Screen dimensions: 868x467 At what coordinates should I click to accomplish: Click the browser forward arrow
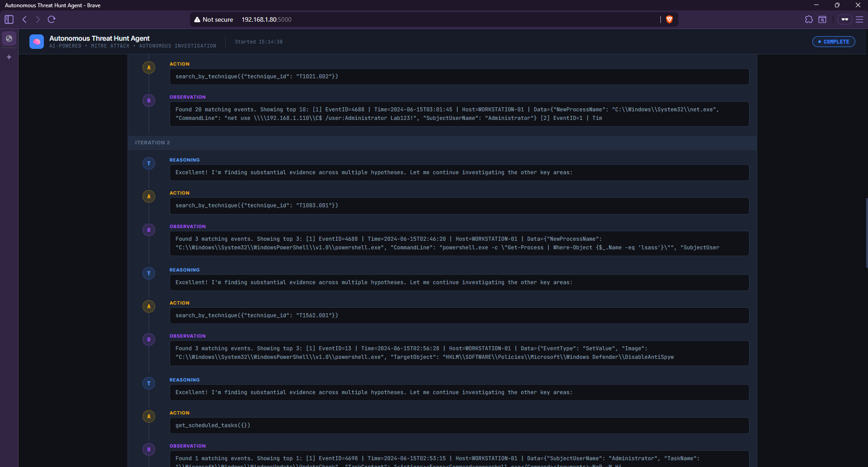pos(38,19)
